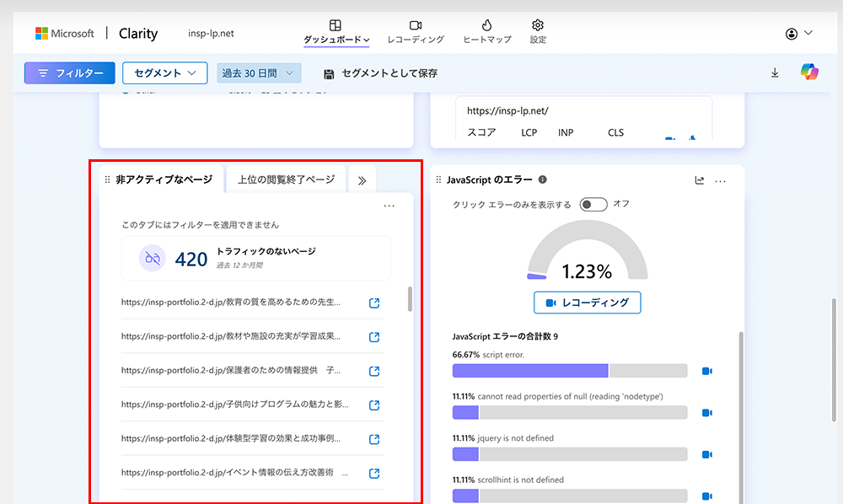Click the 体験型学習の効果と成功事例 URL
Image resolution: width=843 pixels, height=504 pixels.
pyautogui.click(x=231, y=438)
